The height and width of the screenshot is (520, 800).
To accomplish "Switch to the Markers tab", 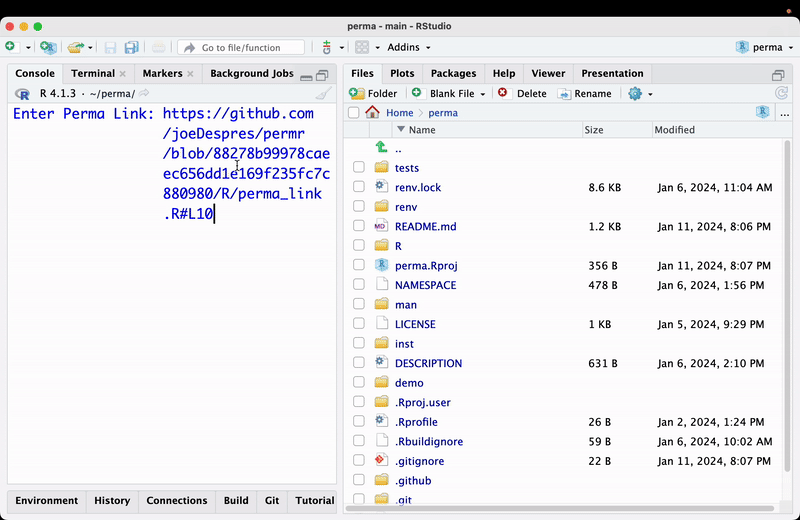I will (x=162, y=73).
